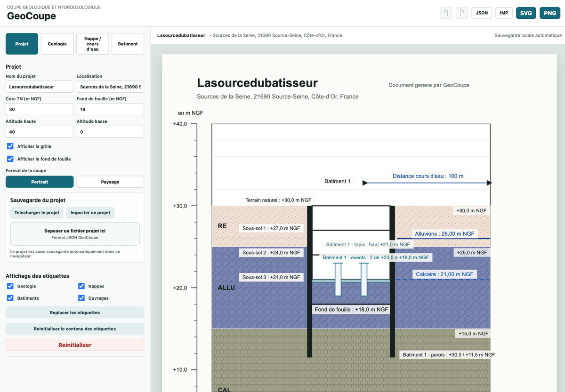Select Paysage section format

pyautogui.click(x=110, y=182)
